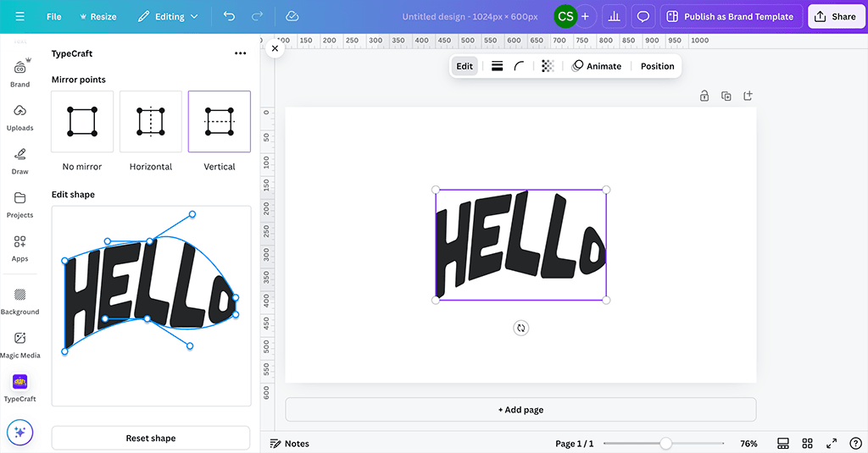The image size is (868, 453).
Task: Open the File menu
Action: click(53, 17)
